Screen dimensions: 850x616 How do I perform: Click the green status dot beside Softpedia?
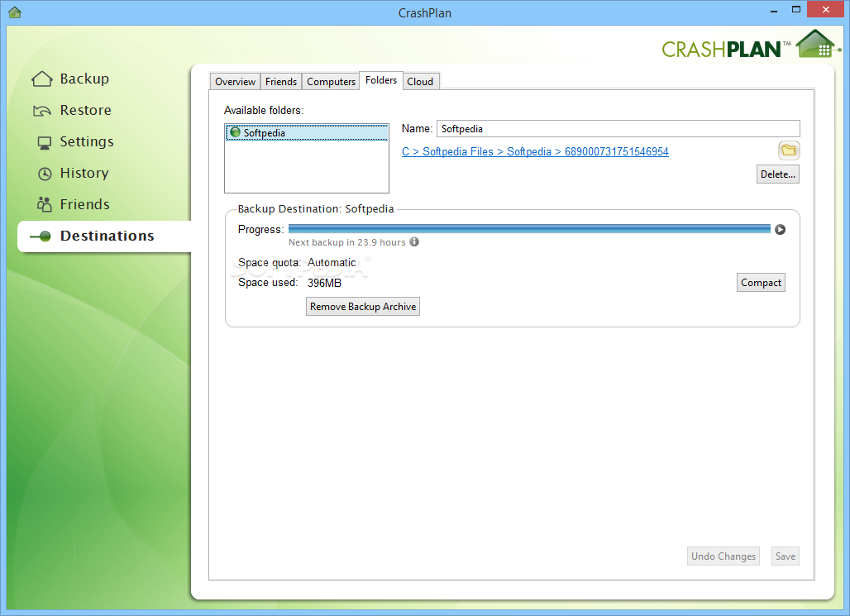point(235,131)
